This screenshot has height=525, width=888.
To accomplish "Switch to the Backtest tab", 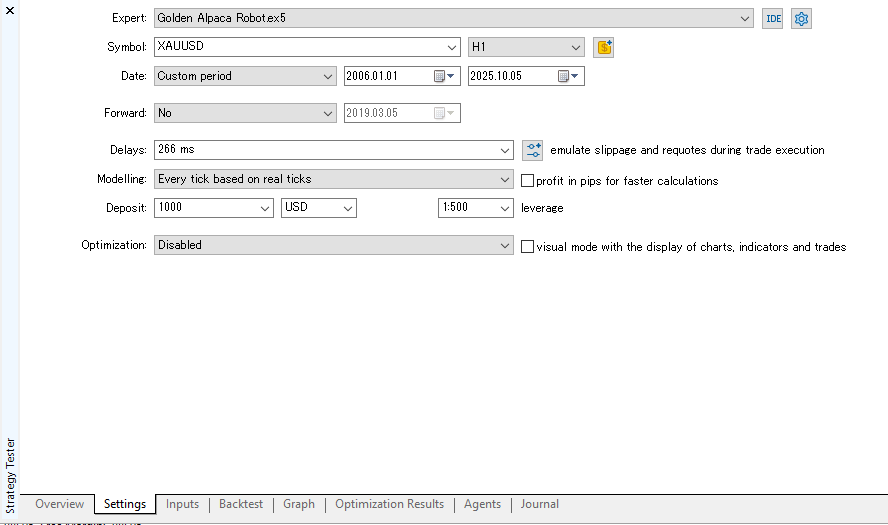I will [240, 504].
